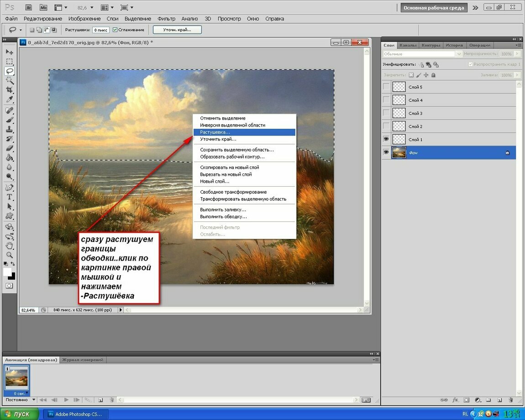Click the Уточн. край… button
525x420 pixels.
click(x=177, y=30)
